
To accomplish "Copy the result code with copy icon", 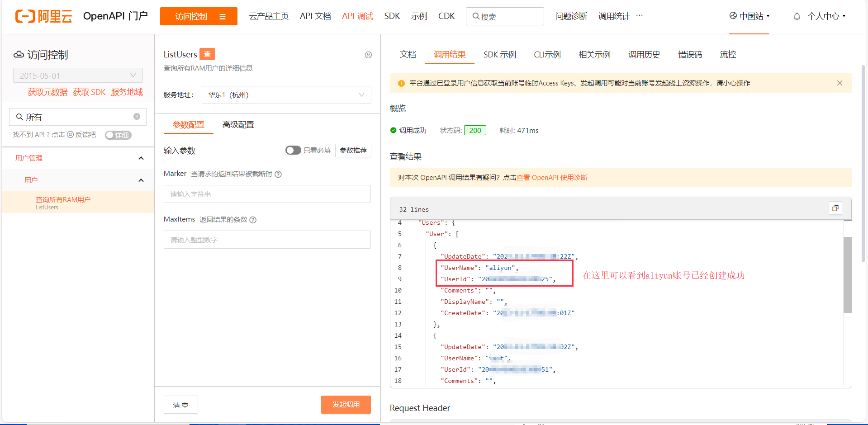I will point(835,208).
